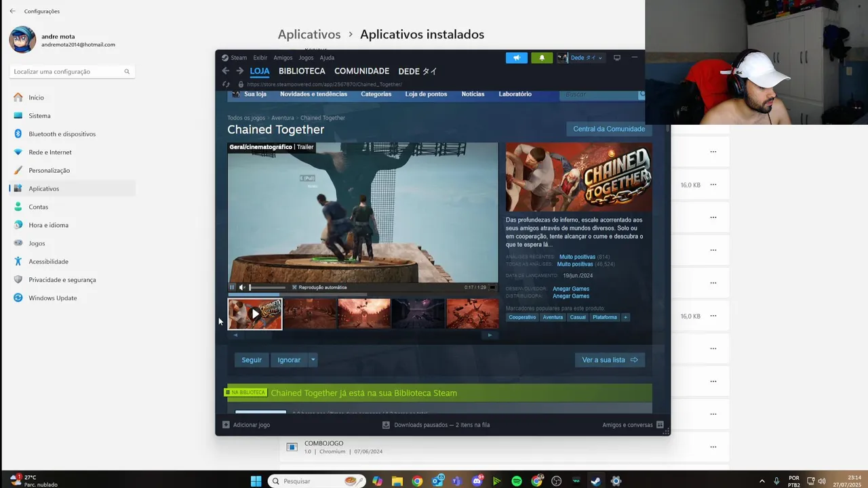Select the trailer thumbnail with play icon
This screenshot has height=488, width=868.
tap(255, 314)
